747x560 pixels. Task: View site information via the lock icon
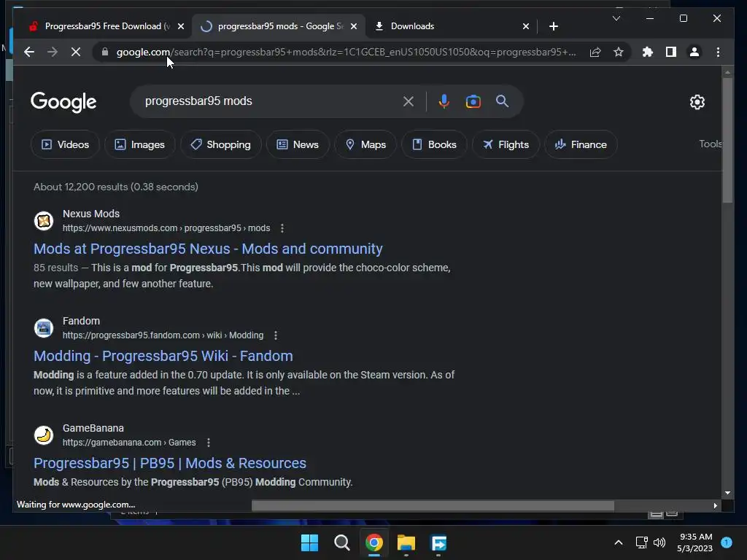[x=105, y=52]
